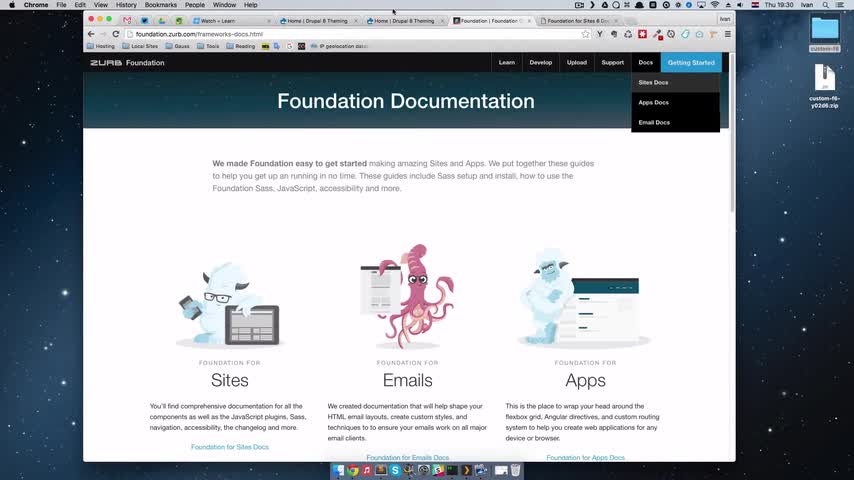Click the ZURB Foundation logo
Screen dimensions: 854x480
click(127, 63)
